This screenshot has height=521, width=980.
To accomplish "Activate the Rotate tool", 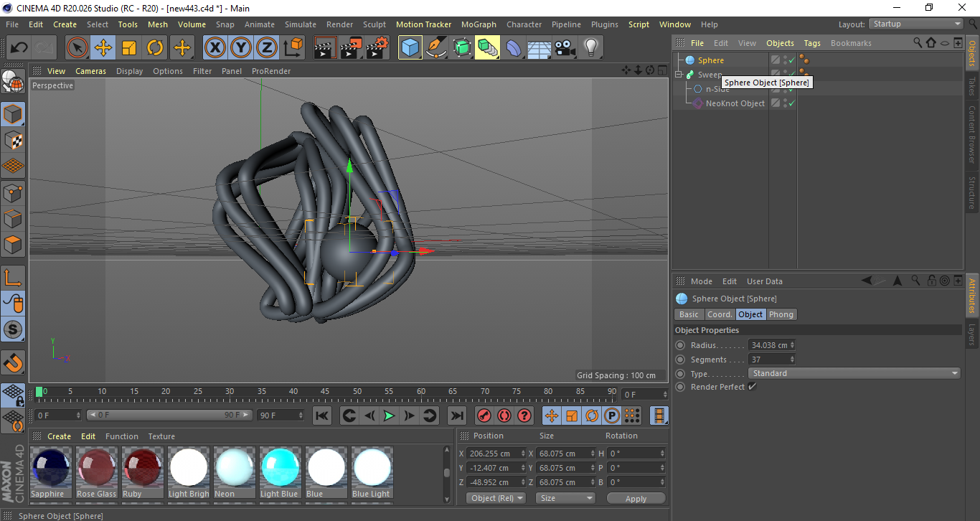I will click(x=155, y=48).
